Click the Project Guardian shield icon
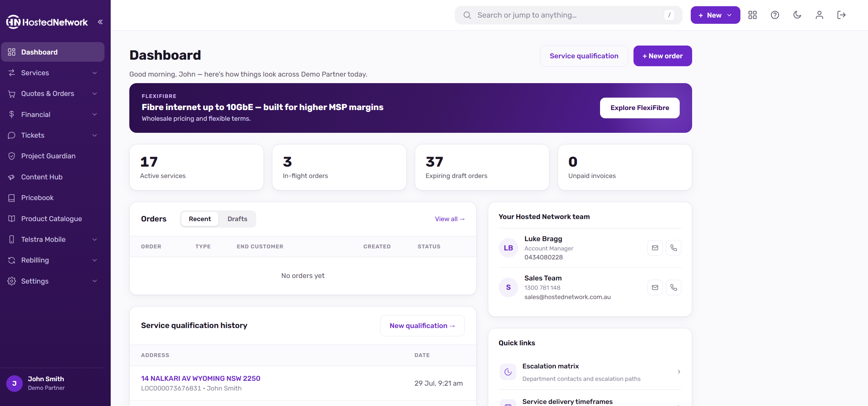This screenshot has height=406, width=868. pos(12,156)
